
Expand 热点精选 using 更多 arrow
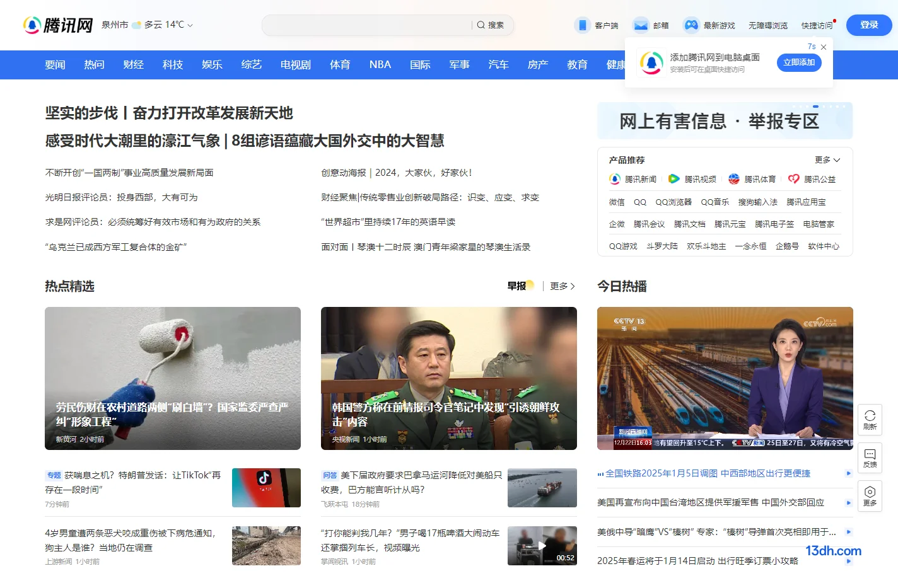563,286
